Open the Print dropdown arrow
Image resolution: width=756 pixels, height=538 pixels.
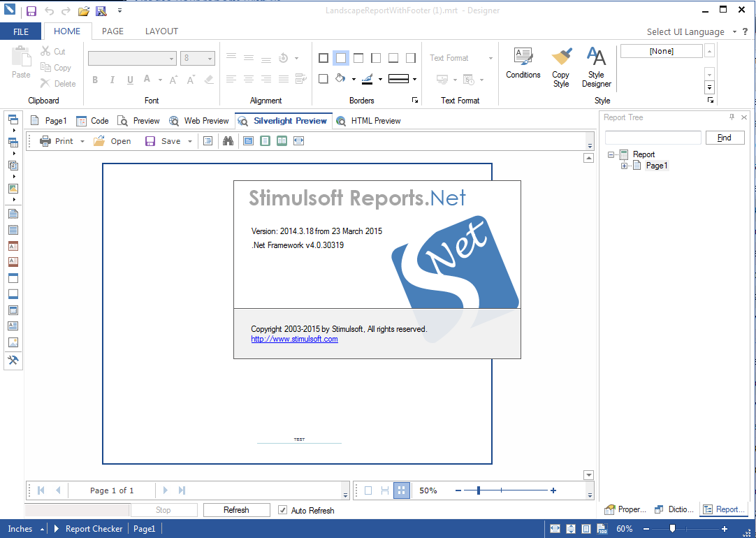82,141
